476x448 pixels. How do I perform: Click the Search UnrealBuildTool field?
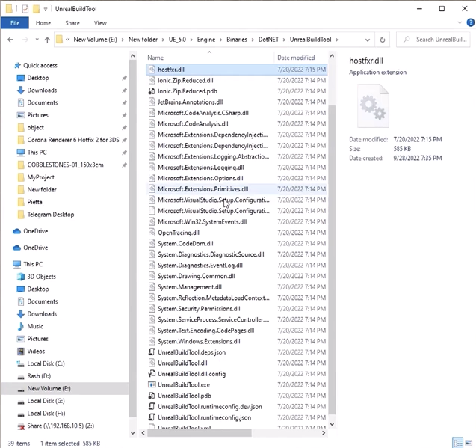433,40
